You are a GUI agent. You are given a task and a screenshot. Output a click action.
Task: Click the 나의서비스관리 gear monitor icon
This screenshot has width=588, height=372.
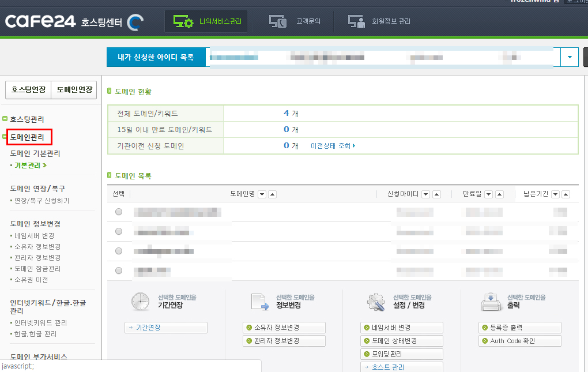pyautogui.click(x=183, y=21)
